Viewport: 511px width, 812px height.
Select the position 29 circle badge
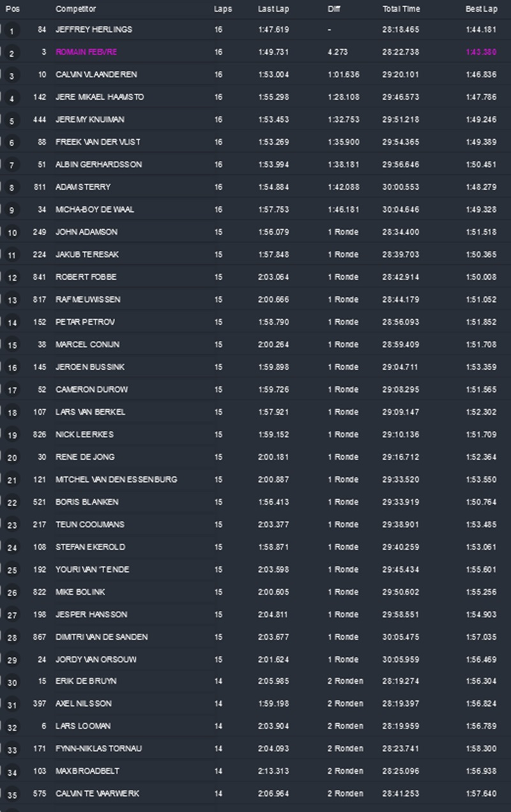[12, 660]
